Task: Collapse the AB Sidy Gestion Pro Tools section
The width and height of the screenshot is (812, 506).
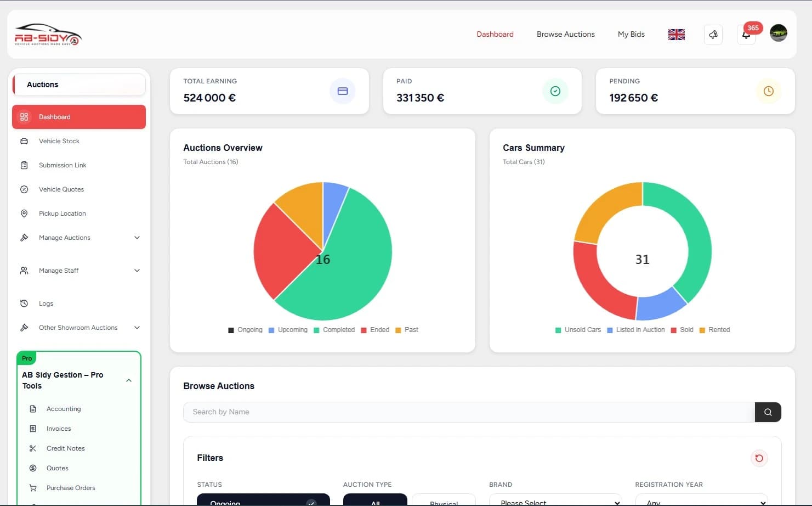Action: pyautogui.click(x=129, y=380)
